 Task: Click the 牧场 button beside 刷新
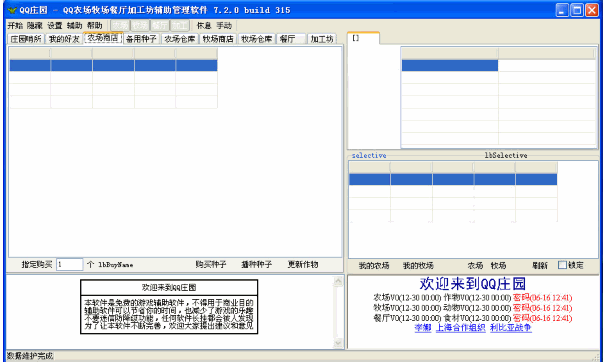click(499, 266)
